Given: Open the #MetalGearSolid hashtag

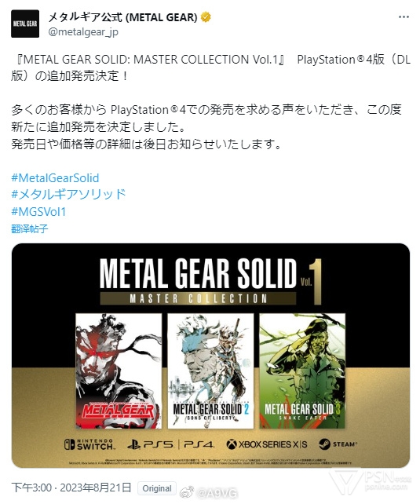Looking at the screenshot, I should pos(55,178).
